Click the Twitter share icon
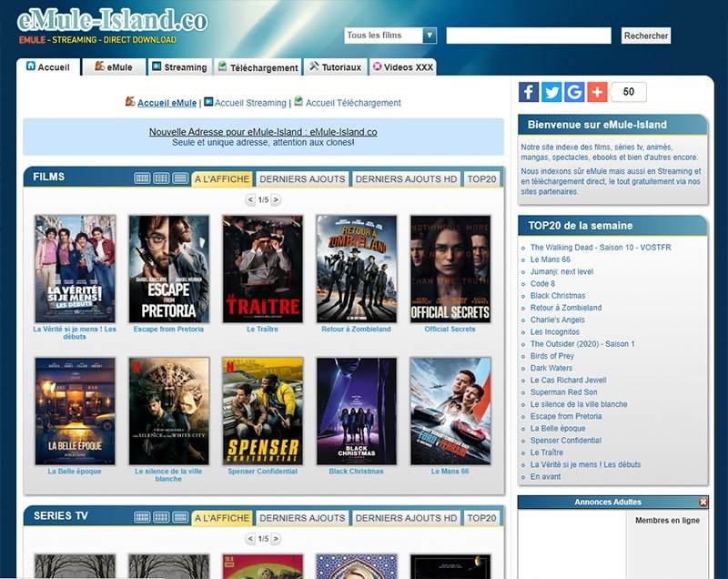 [551, 92]
